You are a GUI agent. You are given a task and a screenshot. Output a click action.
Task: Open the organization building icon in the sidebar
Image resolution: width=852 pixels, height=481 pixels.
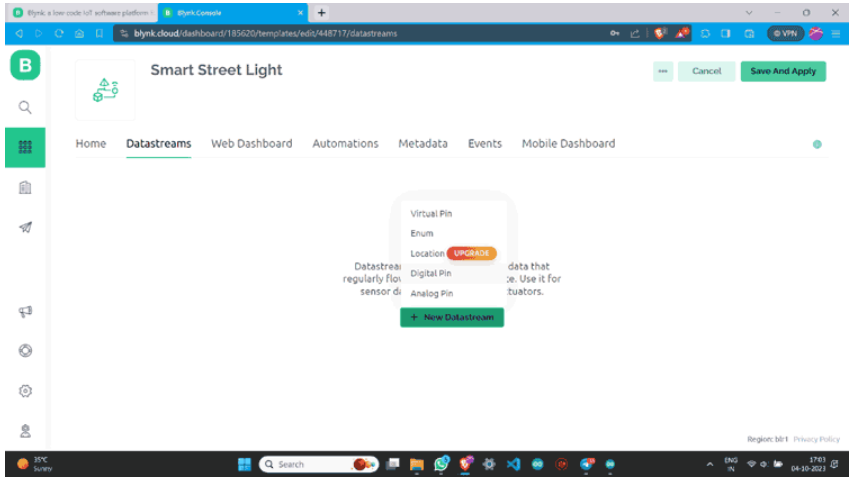tap(25, 187)
